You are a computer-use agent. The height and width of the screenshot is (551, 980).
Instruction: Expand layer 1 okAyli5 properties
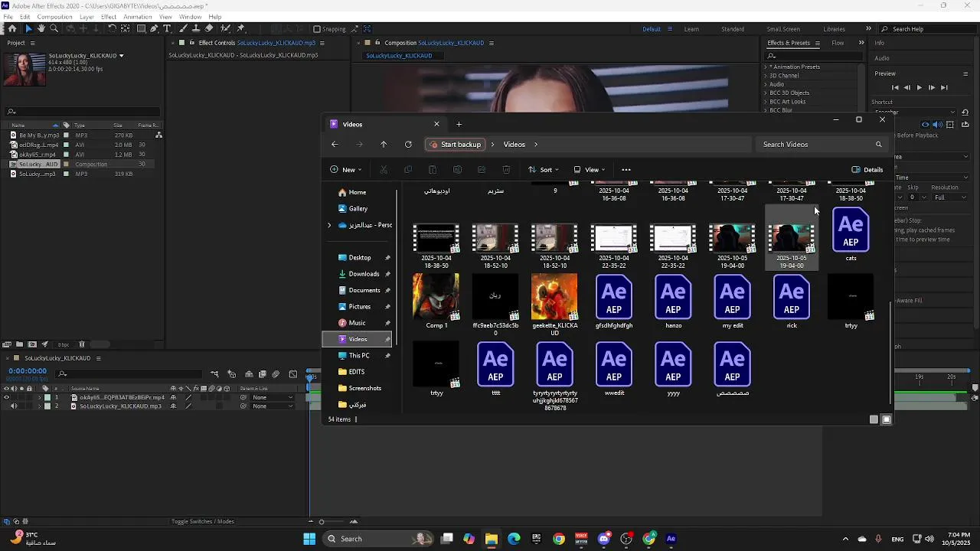(x=40, y=397)
